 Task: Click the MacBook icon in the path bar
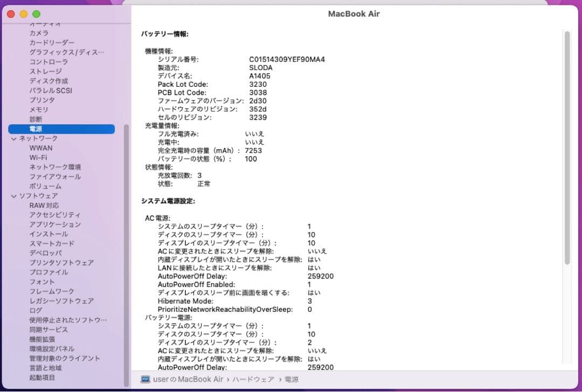(x=145, y=380)
